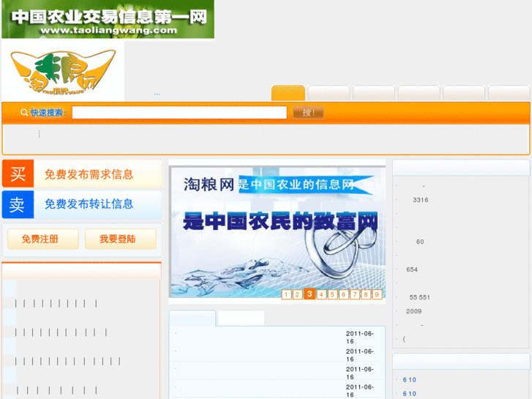The width and height of the screenshot is (532, 399).
Task: Click the 我要登陆 button
Action: (121, 239)
